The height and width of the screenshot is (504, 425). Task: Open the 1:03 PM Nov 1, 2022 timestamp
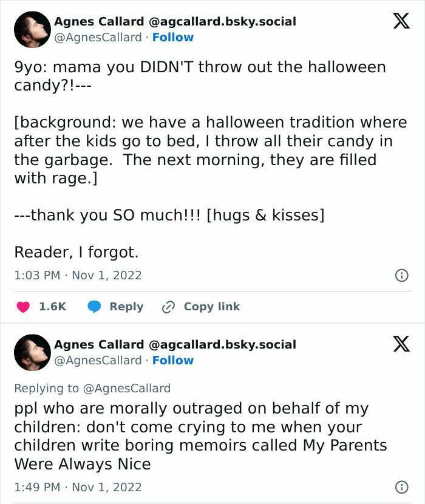pos(78,275)
